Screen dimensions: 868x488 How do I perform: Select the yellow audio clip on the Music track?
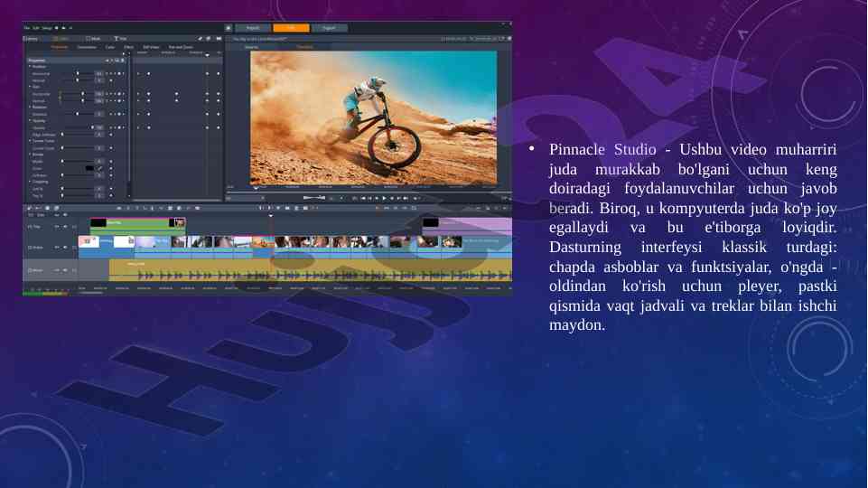click(310, 270)
